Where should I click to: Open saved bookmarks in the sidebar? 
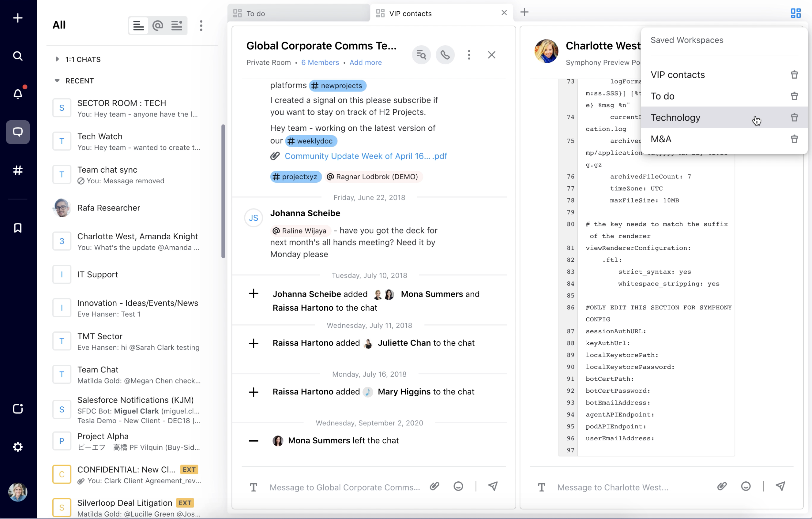point(17,228)
